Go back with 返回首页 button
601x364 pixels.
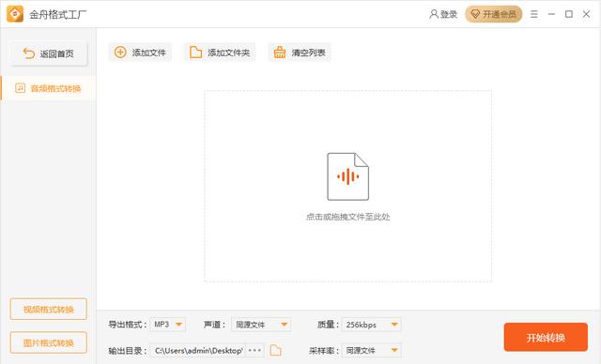tap(49, 53)
